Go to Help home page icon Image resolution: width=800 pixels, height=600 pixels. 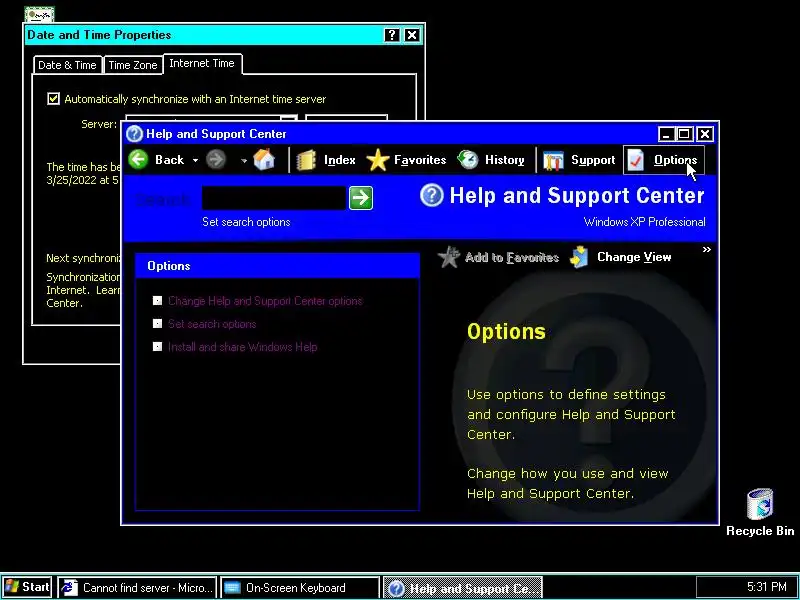point(264,160)
